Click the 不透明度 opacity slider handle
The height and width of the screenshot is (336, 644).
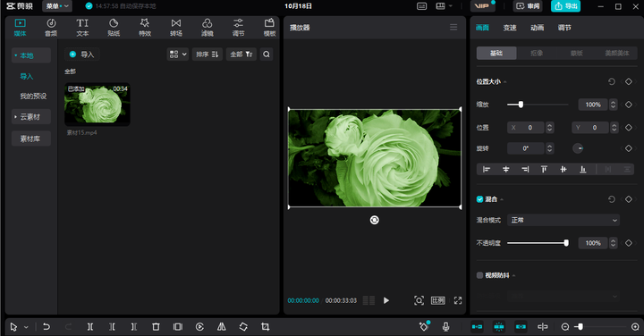tap(566, 243)
